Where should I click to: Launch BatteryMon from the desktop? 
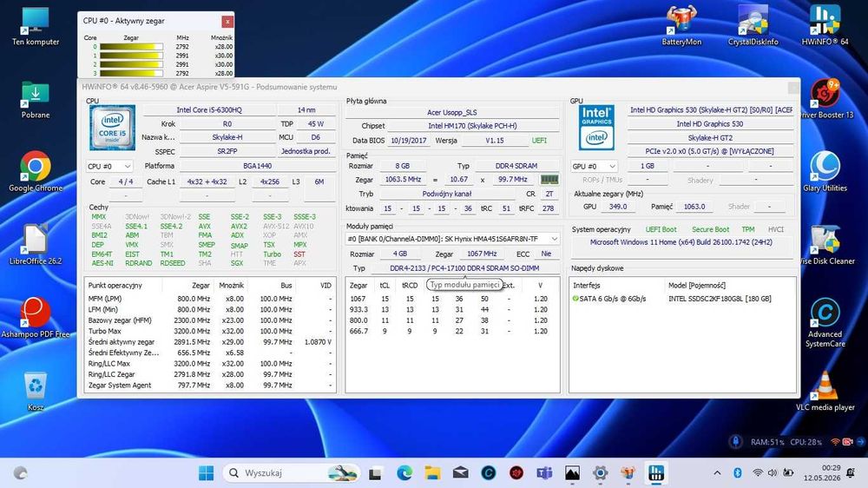[x=681, y=26]
